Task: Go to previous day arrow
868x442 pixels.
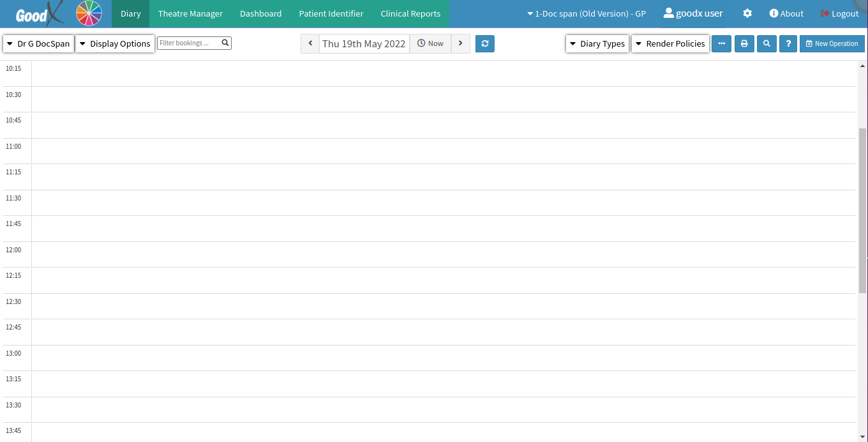Action: [310, 43]
